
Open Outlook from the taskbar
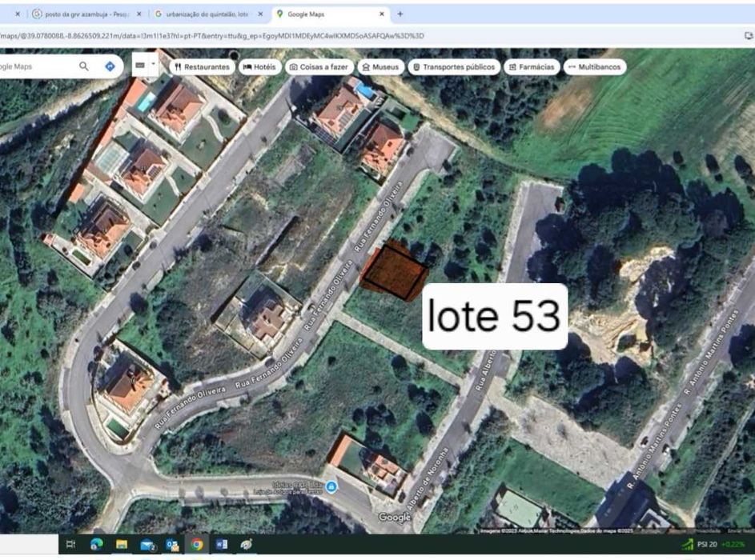click(172, 545)
